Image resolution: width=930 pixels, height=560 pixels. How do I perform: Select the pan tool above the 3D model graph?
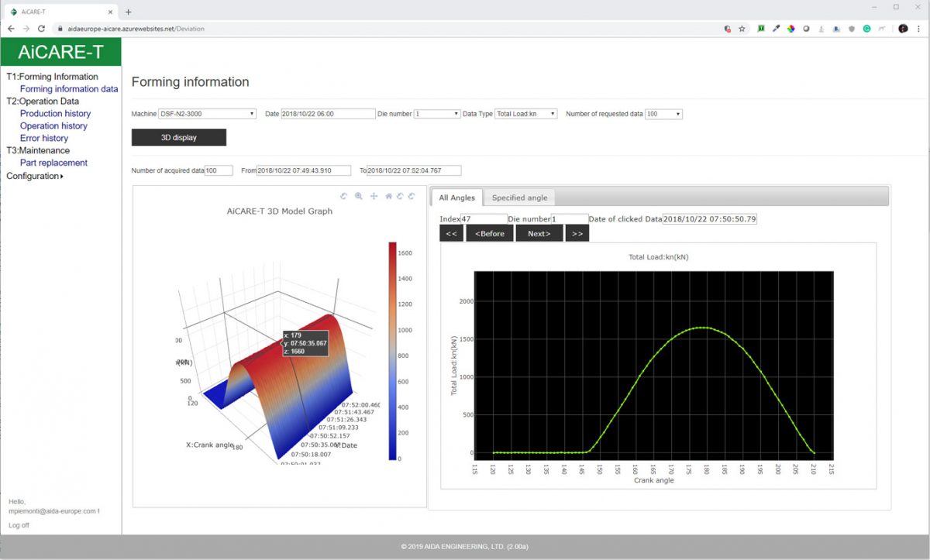(x=374, y=196)
